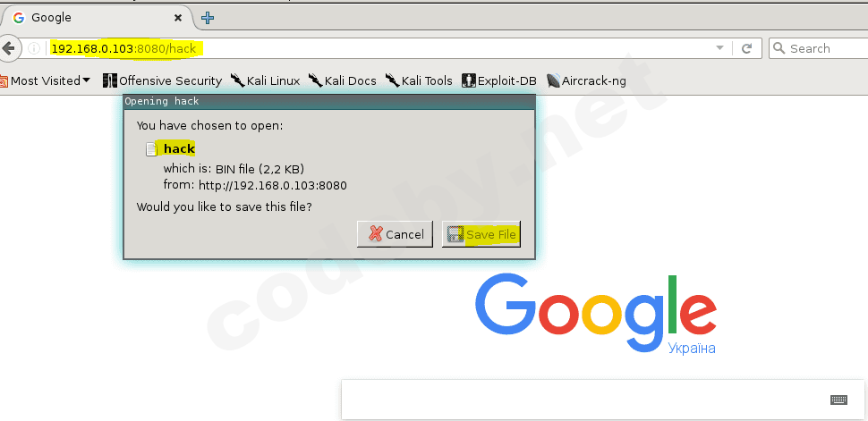Click the Google search input box
868x421 pixels.
pos(602,400)
